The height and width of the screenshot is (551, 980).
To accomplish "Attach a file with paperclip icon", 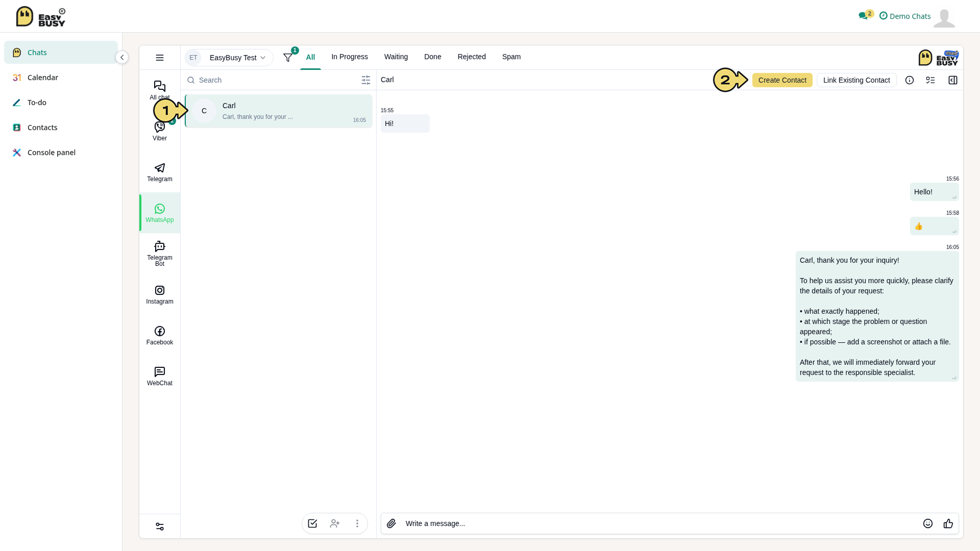I will click(x=391, y=523).
